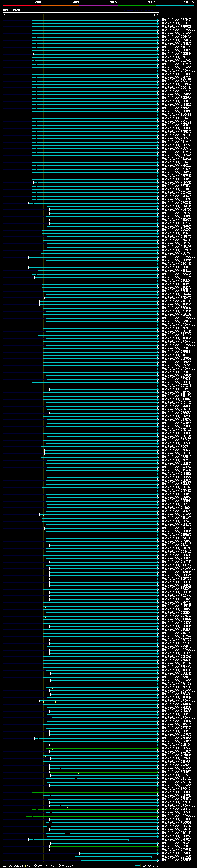Click the orange ~40% identity legend segment

pos(60,6)
